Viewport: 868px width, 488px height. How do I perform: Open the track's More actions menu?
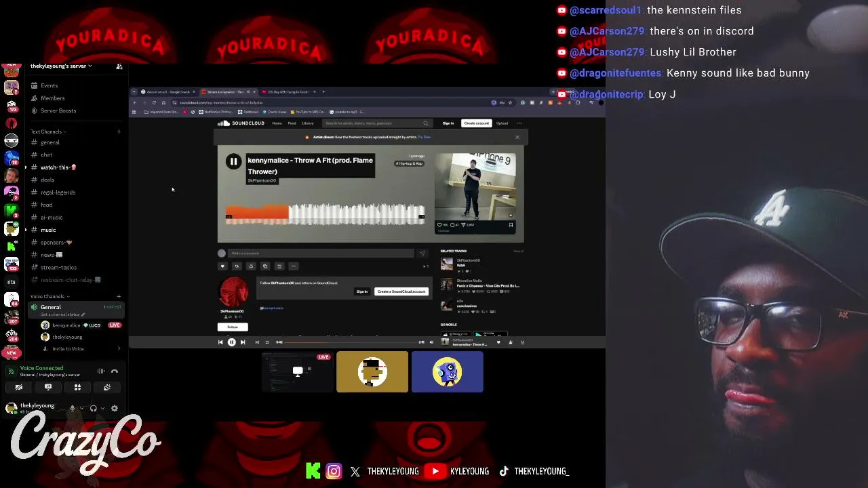(x=294, y=266)
